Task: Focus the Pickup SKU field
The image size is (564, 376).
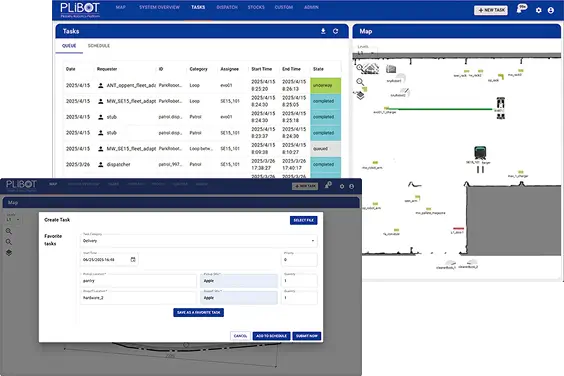Action: click(239, 281)
